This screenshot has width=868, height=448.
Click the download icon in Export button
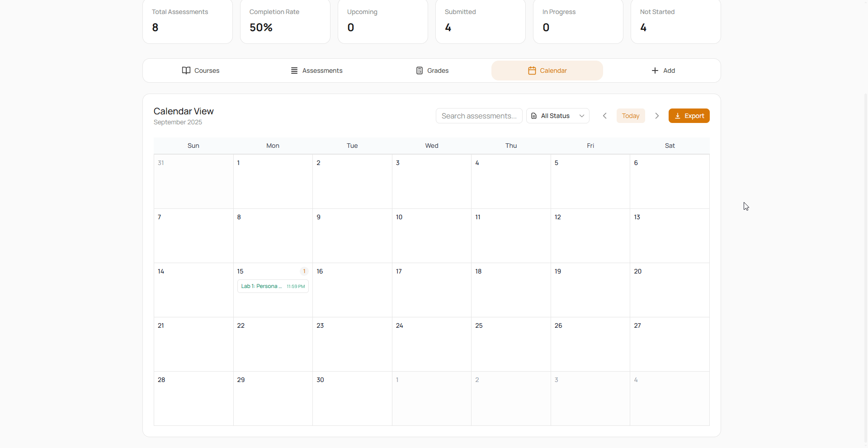click(678, 116)
